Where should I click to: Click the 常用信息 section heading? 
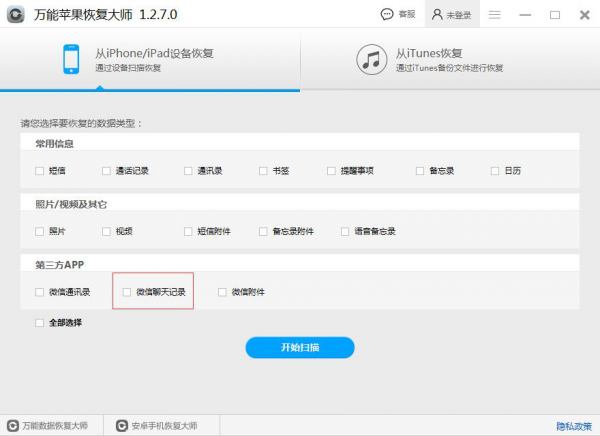(54, 144)
